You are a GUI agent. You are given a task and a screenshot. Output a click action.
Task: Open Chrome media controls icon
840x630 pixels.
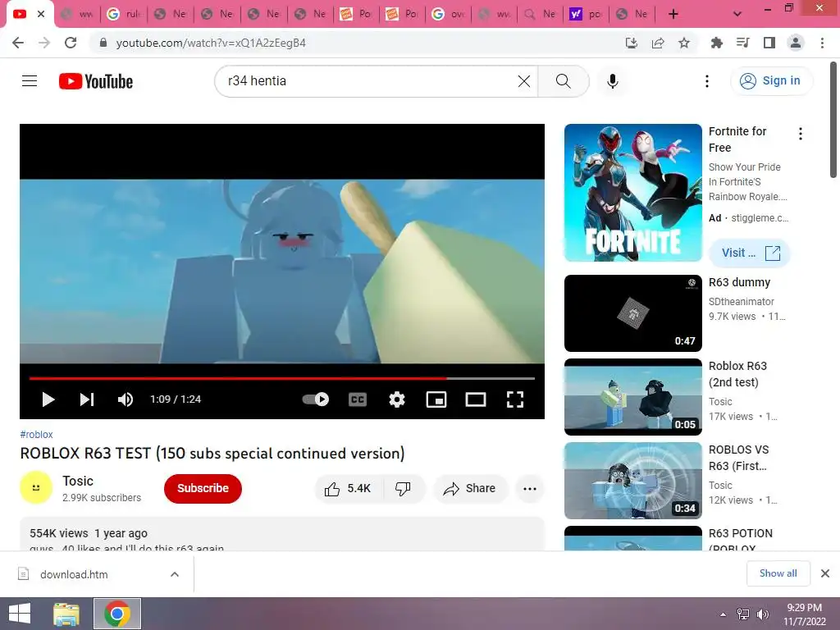(x=742, y=43)
